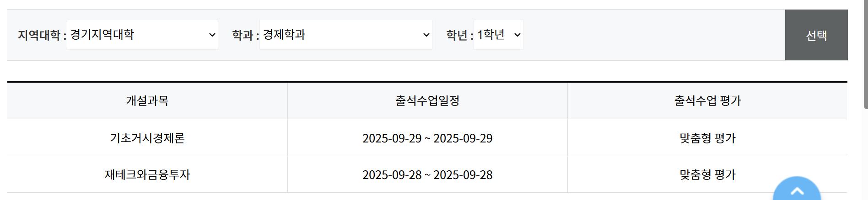The image size is (868, 200).
Task: Click the 2025-09-29 schedule date cell
Action: (x=427, y=138)
